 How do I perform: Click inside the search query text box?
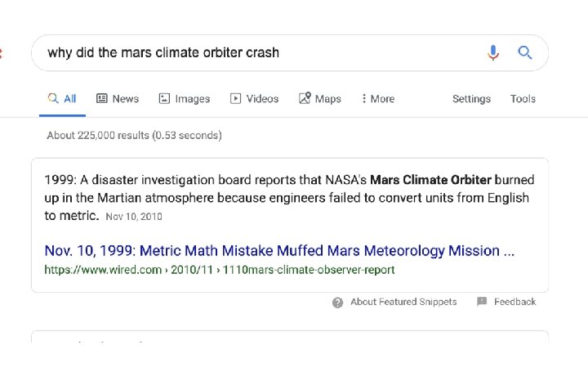pyautogui.click(x=245, y=53)
